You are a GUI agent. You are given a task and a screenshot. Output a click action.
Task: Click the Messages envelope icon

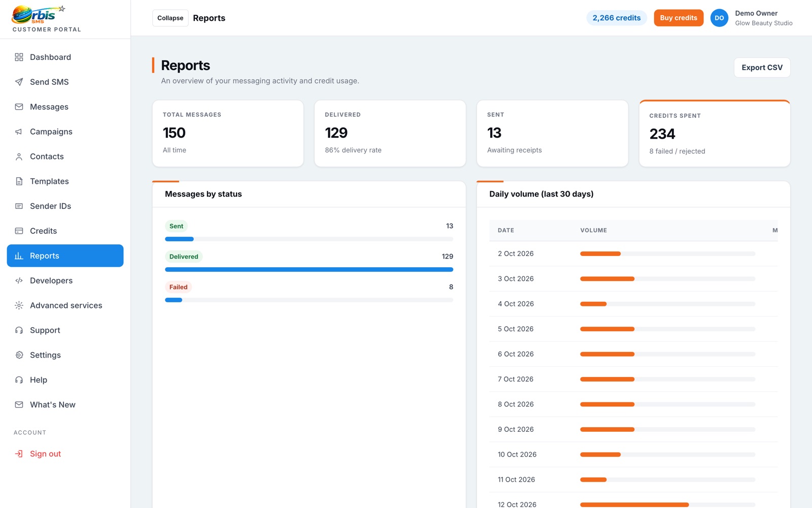pos(19,107)
